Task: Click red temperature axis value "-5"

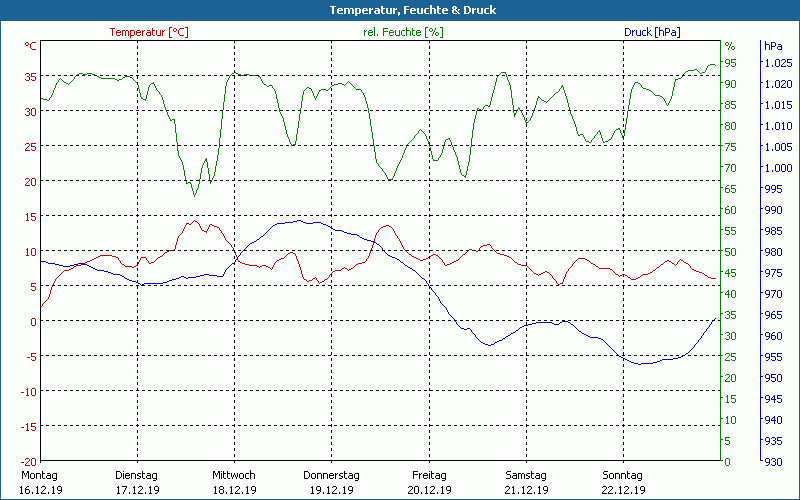Action: pyautogui.click(x=29, y=357)
